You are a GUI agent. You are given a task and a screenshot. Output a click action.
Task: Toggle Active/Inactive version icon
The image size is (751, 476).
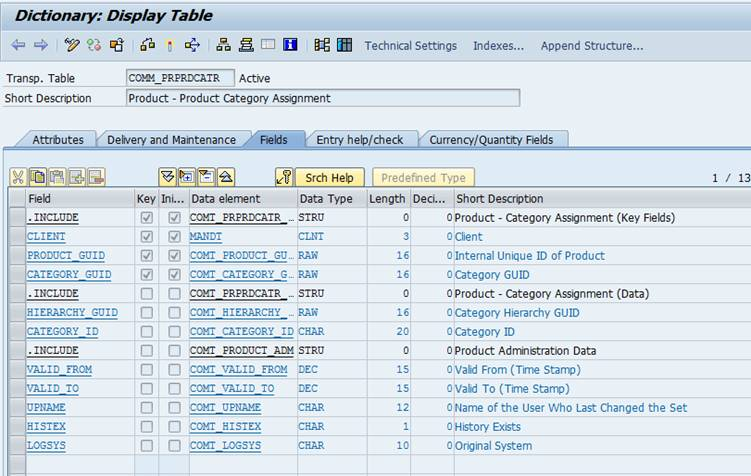[94, 45]
